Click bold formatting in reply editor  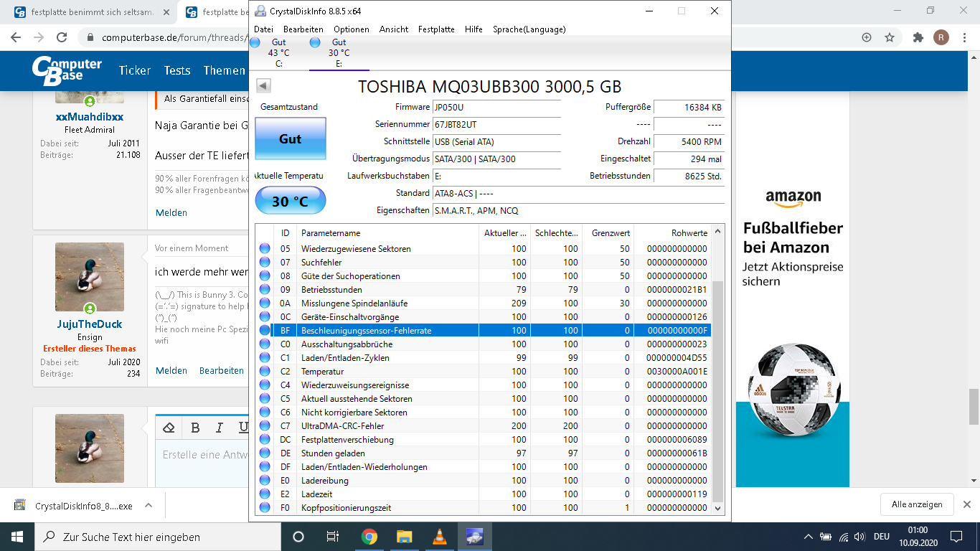coord(195,428)
